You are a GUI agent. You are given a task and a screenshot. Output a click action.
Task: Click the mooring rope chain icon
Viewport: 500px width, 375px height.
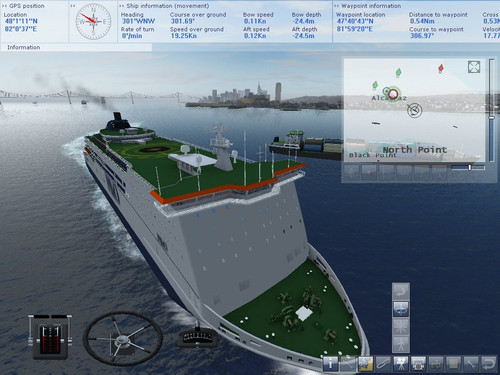tap(383, 364)
